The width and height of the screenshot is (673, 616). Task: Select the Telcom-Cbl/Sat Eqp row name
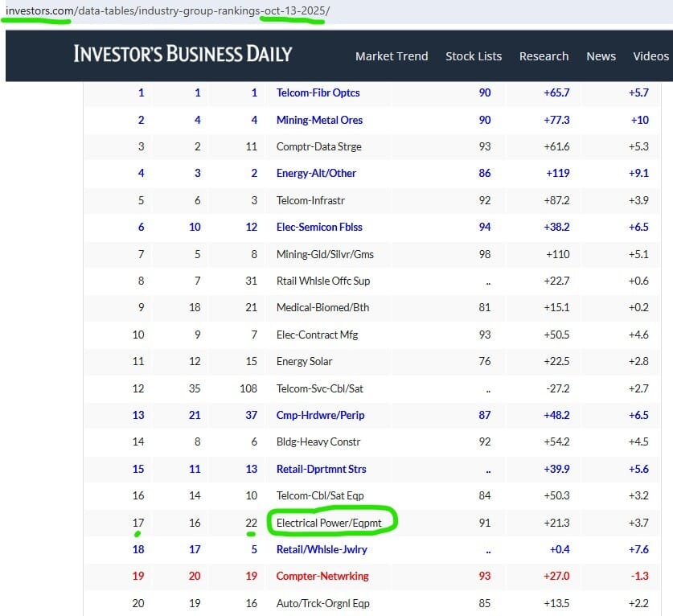(320, 495)
